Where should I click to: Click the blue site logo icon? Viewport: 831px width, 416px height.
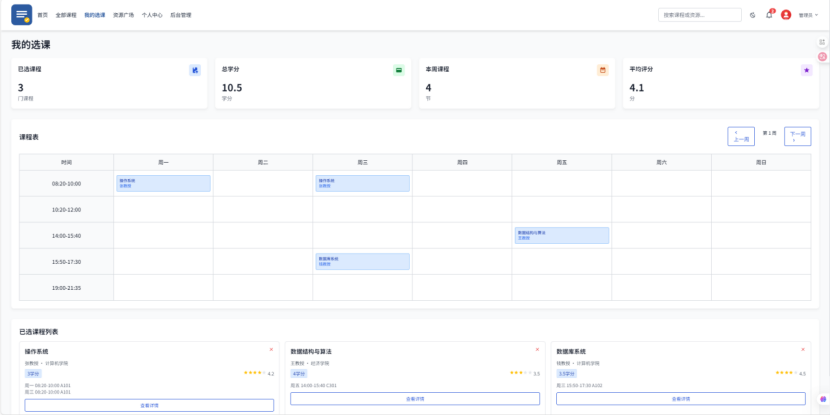(x=22, y=15)
